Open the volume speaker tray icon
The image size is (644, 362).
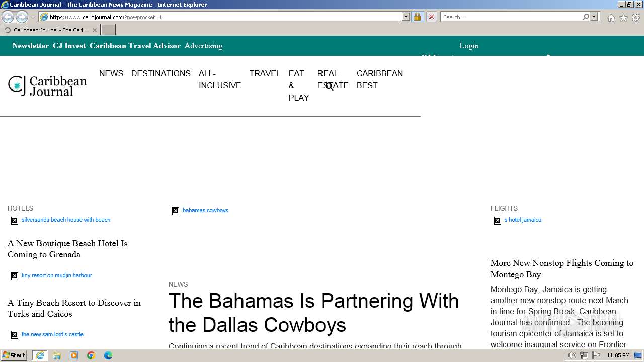[x=572, y=355]
